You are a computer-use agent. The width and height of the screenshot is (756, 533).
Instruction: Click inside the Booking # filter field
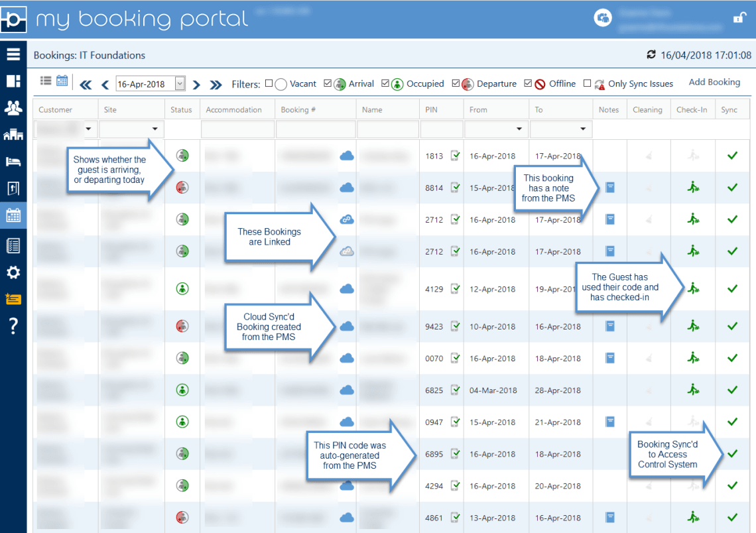(316, 129)
